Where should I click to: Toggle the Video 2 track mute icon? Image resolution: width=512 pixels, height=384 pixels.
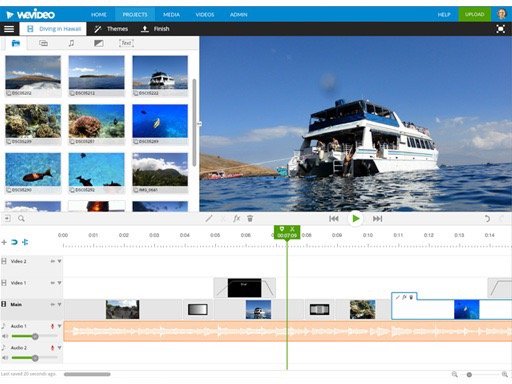[53, 261]
